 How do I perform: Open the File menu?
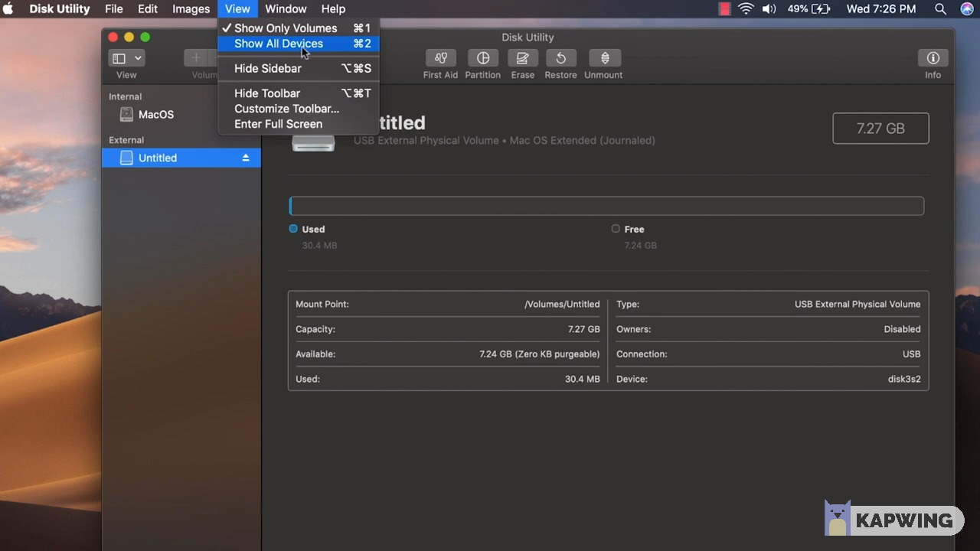(114, 9)
